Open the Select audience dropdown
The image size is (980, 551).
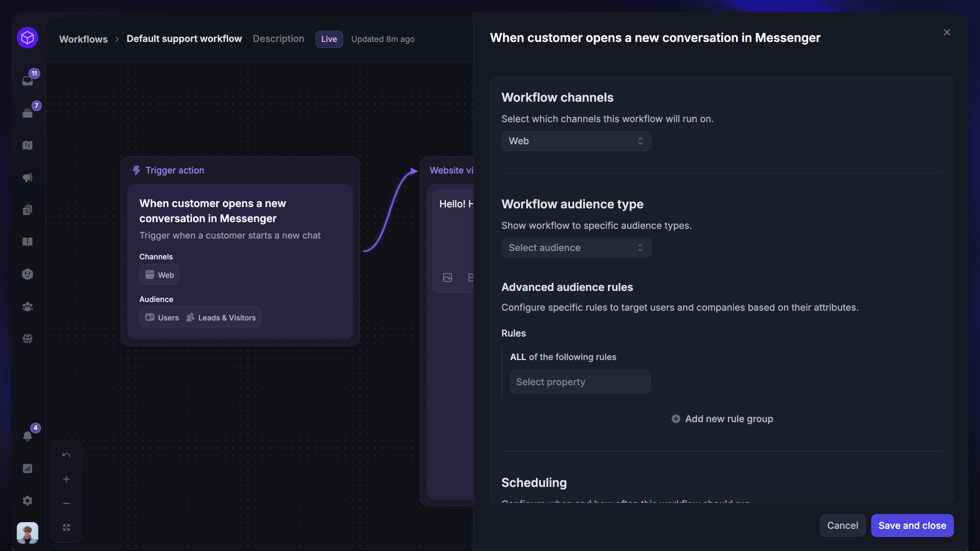point(576,248)
